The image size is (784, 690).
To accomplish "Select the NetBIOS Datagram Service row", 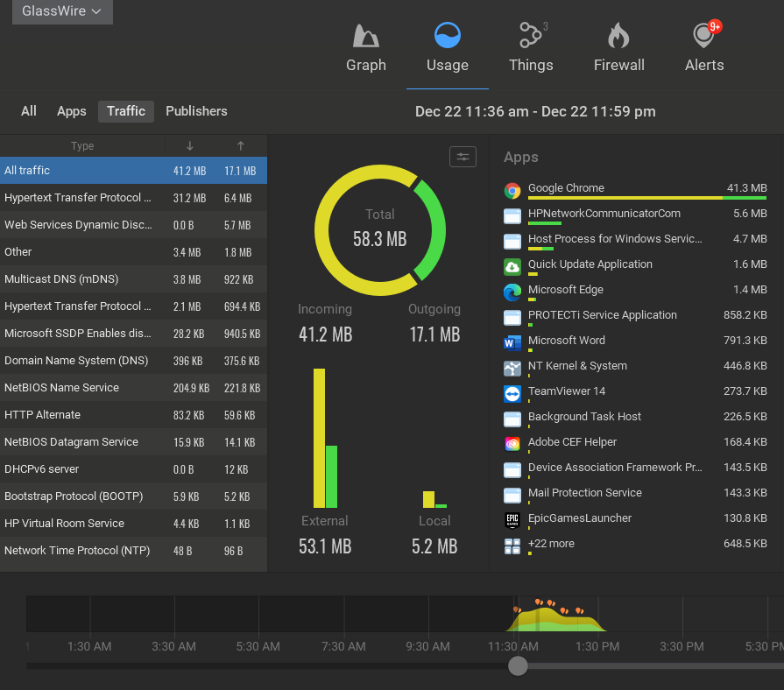I will 133,441.
